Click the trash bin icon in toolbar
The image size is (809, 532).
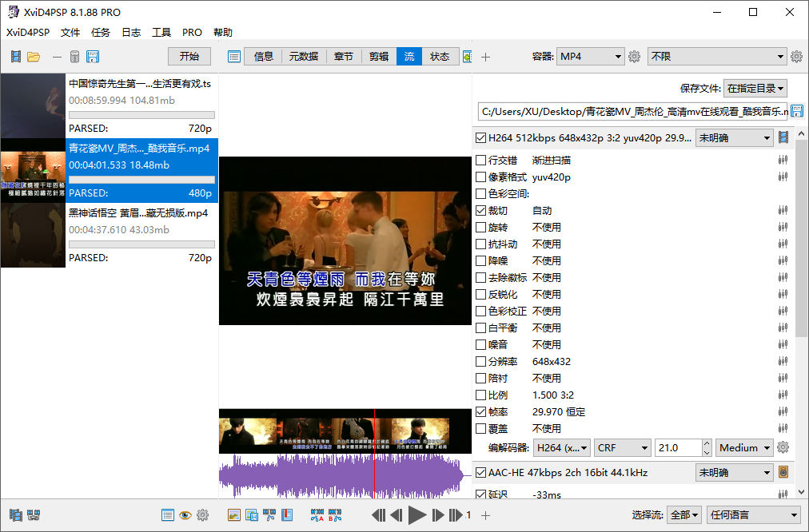coord(75,56)
